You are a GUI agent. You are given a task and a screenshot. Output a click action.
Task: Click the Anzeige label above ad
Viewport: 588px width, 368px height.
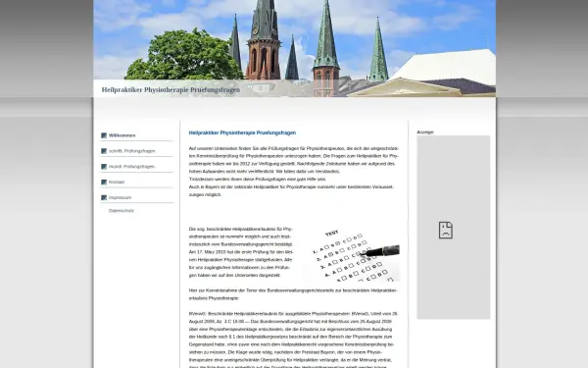[425, 132]
